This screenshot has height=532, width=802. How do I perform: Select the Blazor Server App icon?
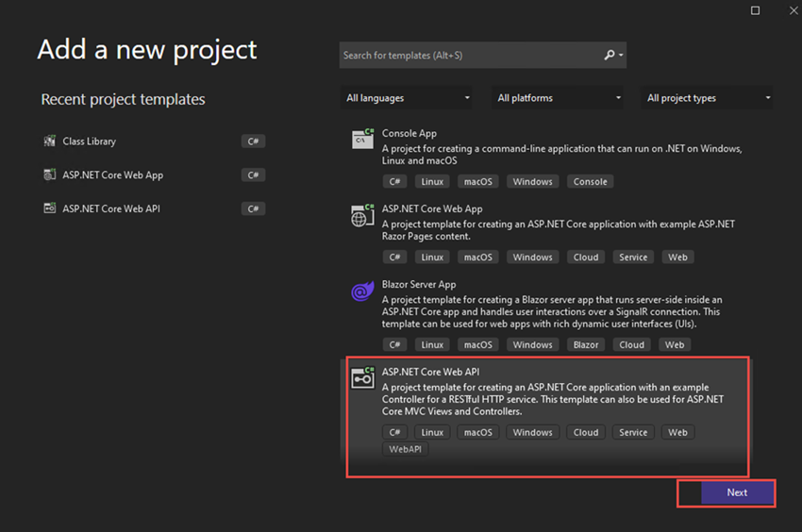(x=362, y=291)
